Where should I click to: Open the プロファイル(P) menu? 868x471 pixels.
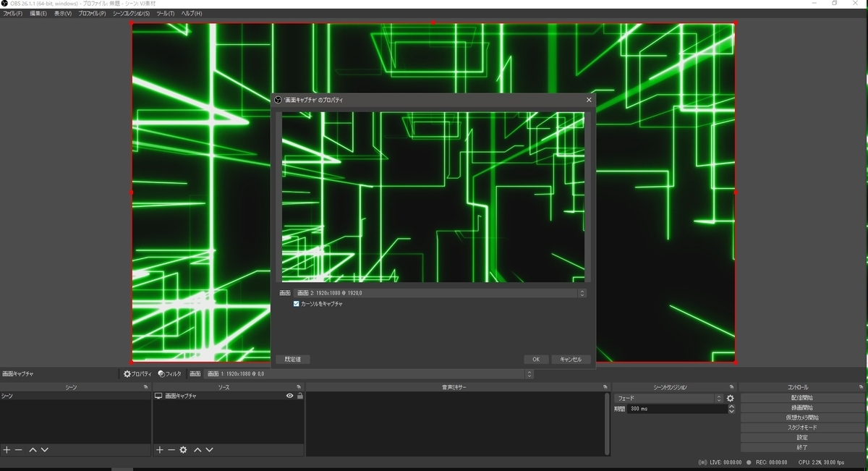[92, 14]
